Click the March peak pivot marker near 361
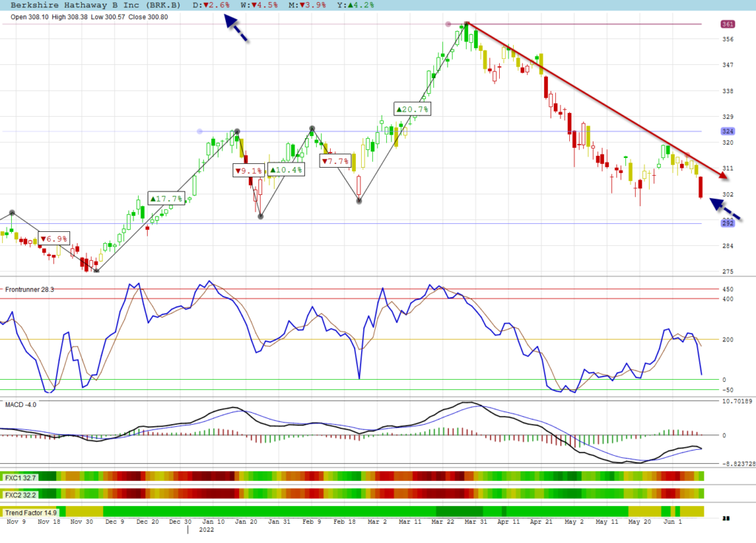Image resolution: width=756 pixels, height=543 pixels. [467, 24]
